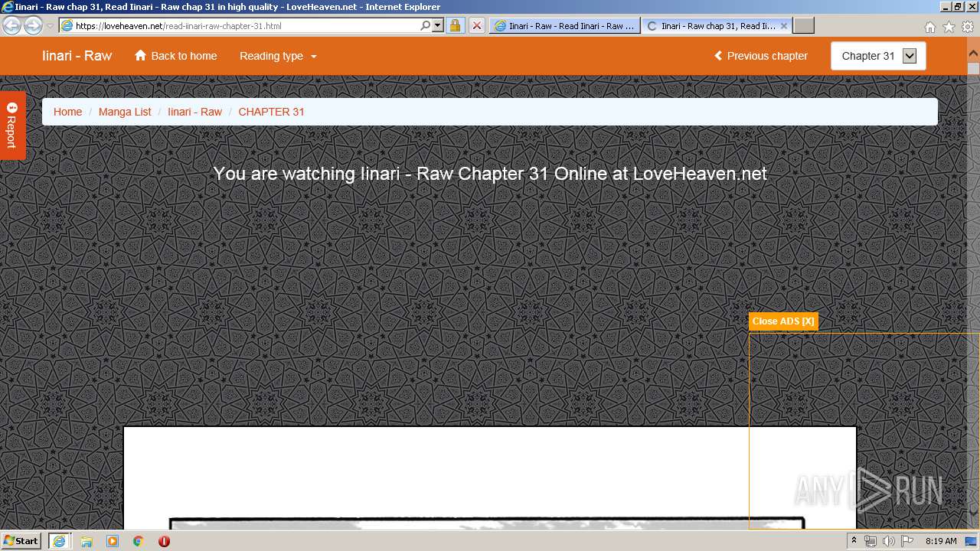The height and width of the screenshot is (551, 980).
Task: Go to Previous chapter
Action: tap(761, 56)
